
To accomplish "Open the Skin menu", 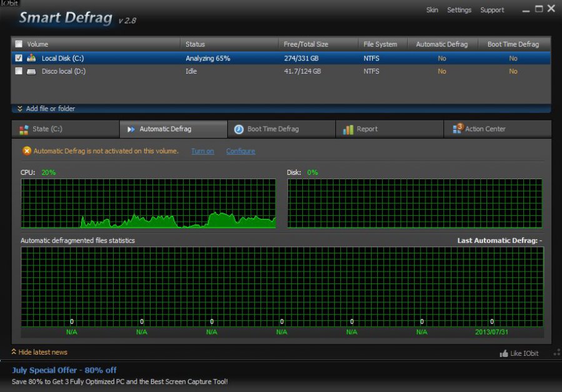I will coord(432,10).
